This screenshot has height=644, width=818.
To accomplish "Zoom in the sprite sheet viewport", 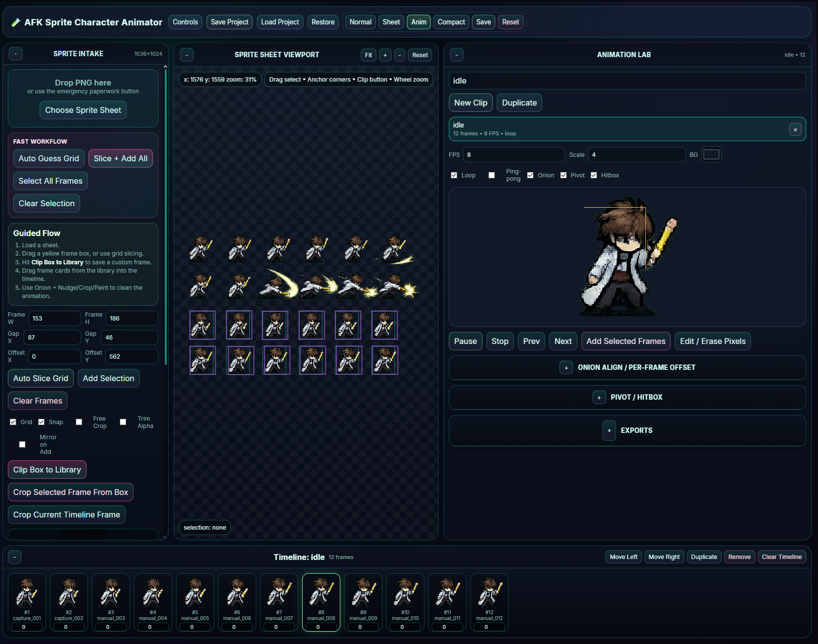I will (x=385, y=55).
